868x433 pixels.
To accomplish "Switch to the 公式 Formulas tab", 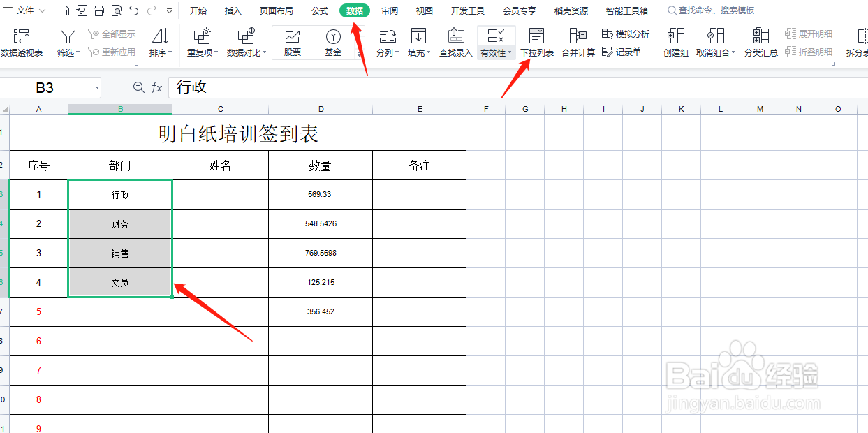I will click(x=319, y=10).
